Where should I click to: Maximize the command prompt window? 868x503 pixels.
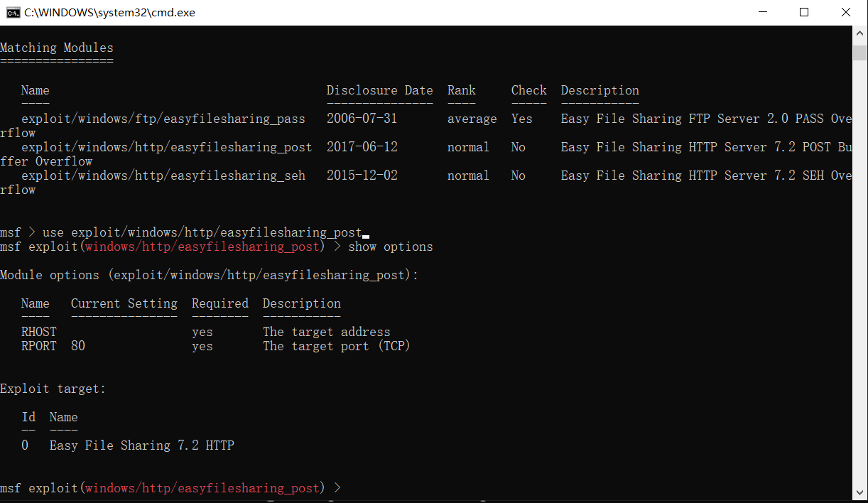(804, 12)
